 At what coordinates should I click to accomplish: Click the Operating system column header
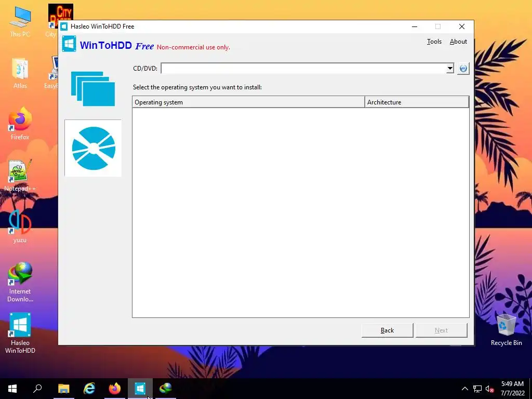click(x=248, y=102)
